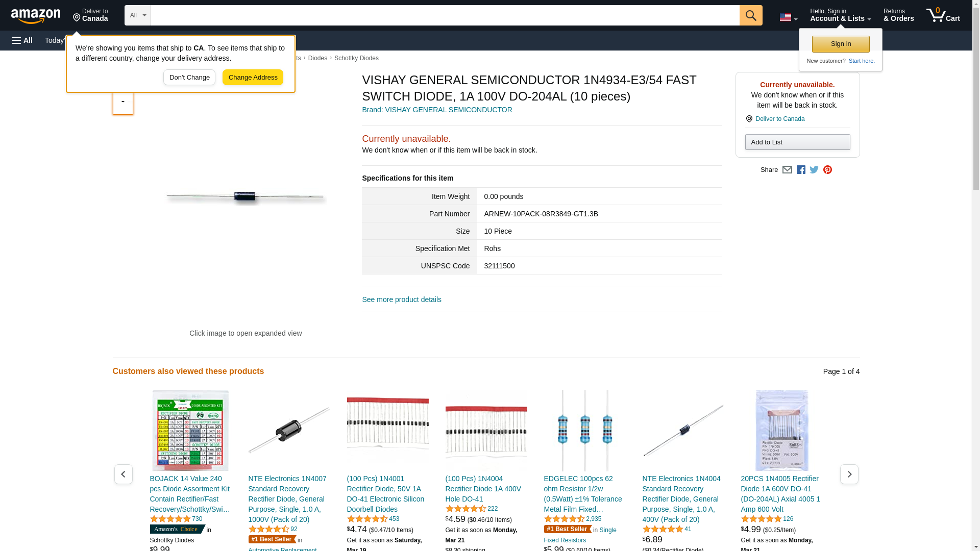The height and width of the screenshot is (551, 980).
Task: Click the yellow Sign in button
Action: coord(841,44)
